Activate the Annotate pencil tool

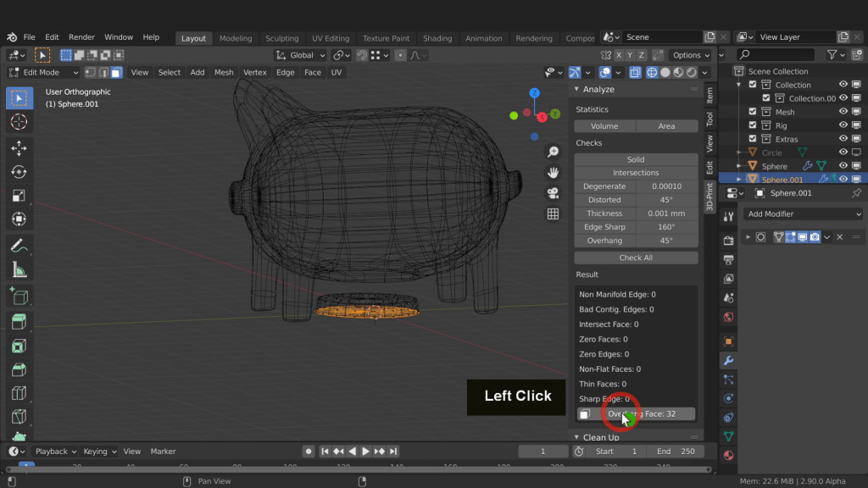click(19, 246)
